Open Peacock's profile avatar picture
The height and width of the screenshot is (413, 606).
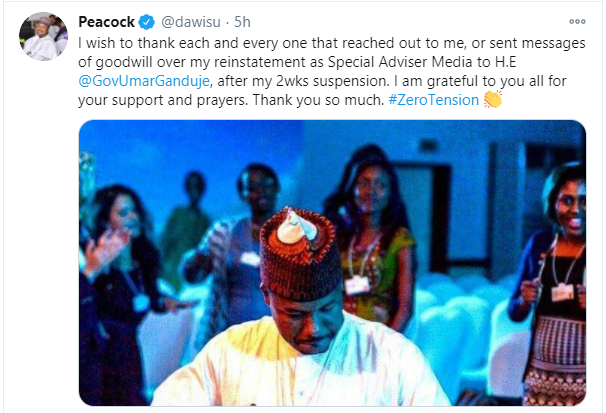click(x=42, y=37)
